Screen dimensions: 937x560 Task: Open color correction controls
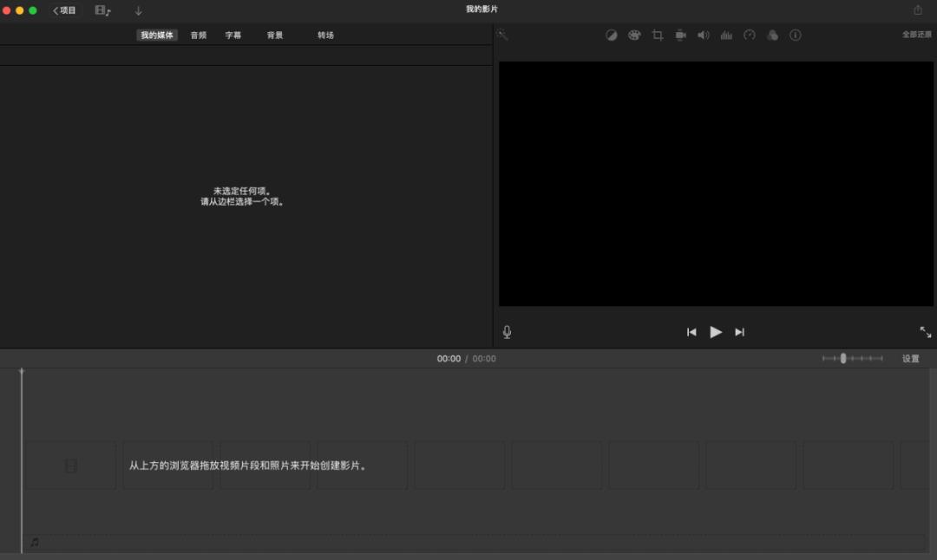click(634, 35)
